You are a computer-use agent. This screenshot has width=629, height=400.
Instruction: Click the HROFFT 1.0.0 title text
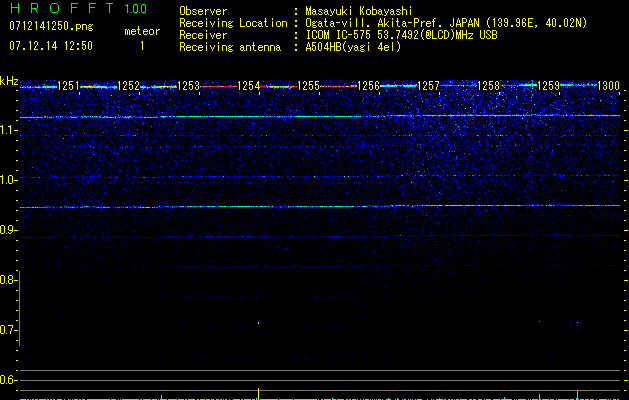pos(78,8)
